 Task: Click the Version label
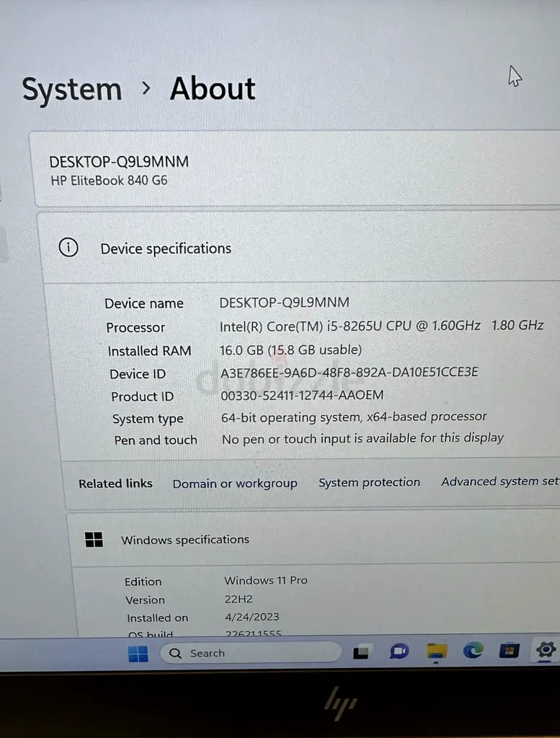pyautogui.click(x=145, y=600)
